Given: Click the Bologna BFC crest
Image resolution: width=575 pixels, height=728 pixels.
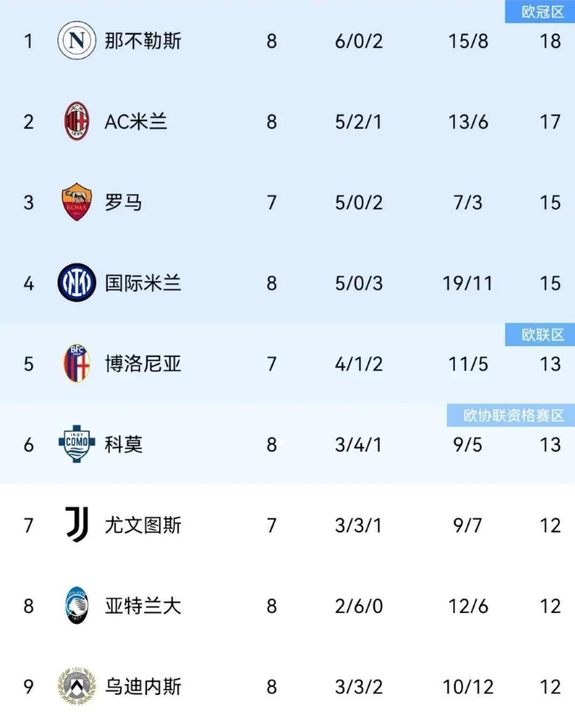Looking at the screenshot, I should [76, 364].
